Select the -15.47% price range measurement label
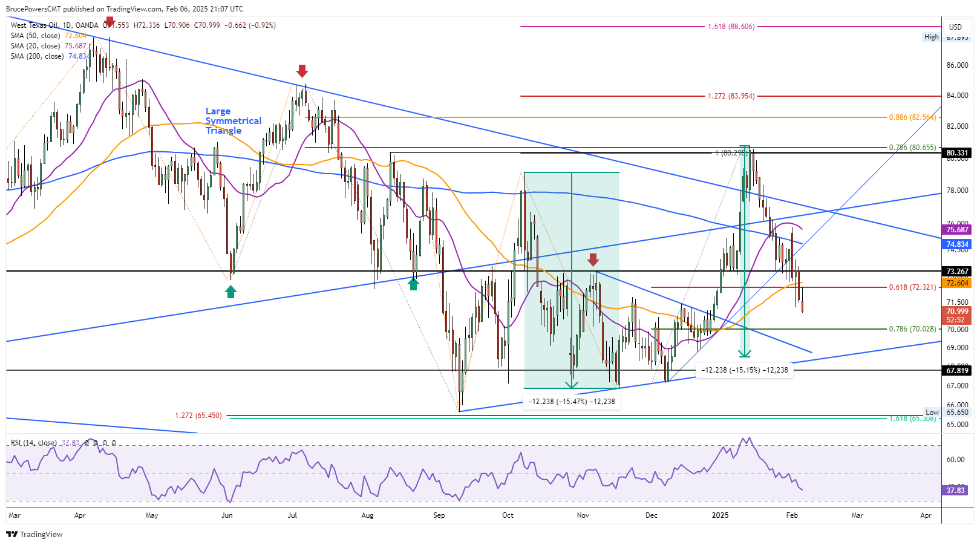This screenshot has height=545, width=980. tap(572, 402)
